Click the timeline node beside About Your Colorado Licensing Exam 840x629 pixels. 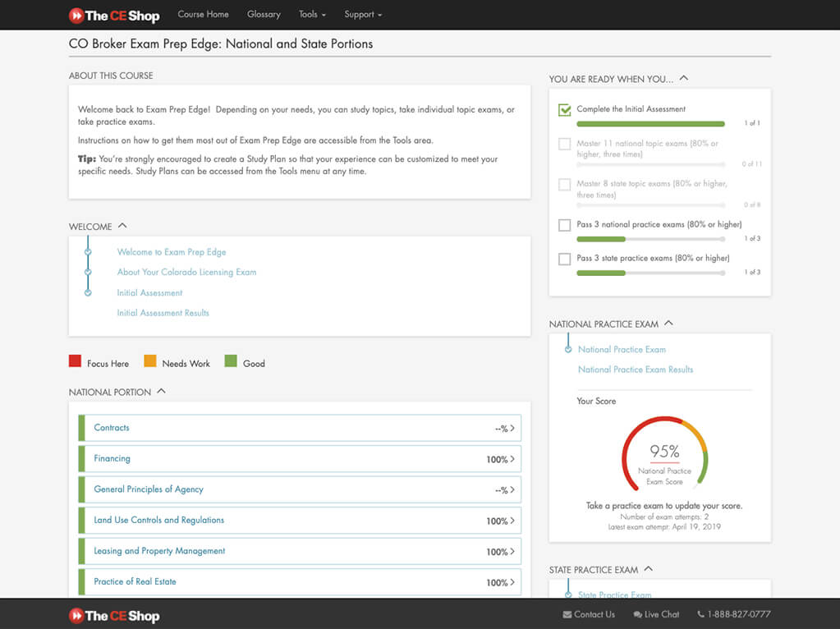[x=89, y=272]
